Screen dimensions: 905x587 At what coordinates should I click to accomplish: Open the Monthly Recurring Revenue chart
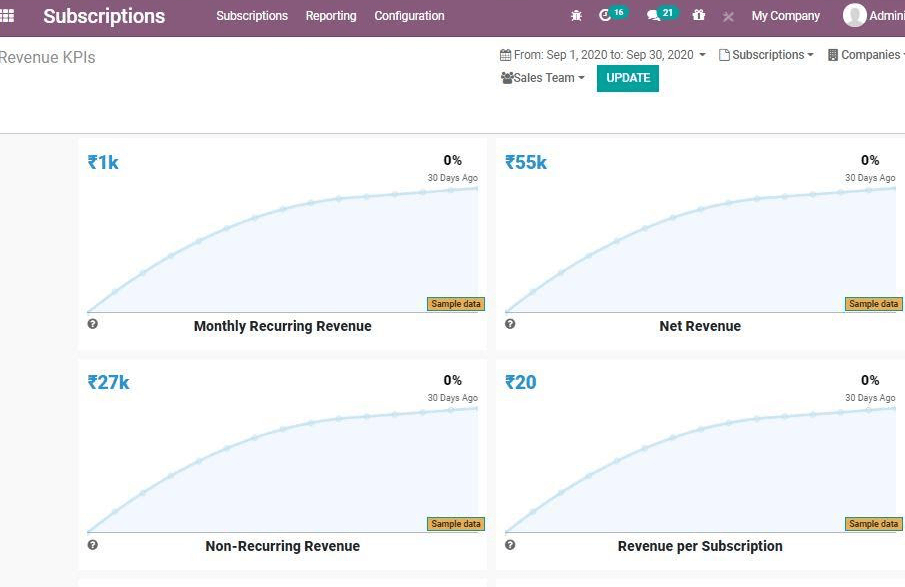coord(282,250)
